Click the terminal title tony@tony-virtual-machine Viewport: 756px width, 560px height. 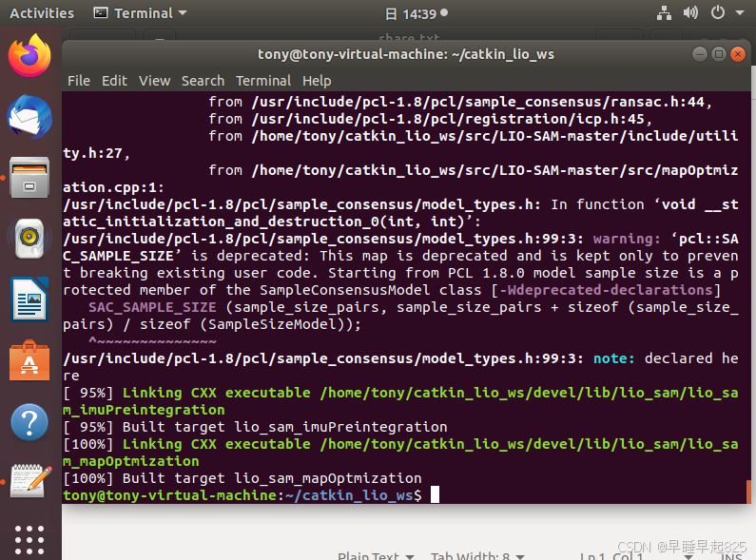pos(406,54)
